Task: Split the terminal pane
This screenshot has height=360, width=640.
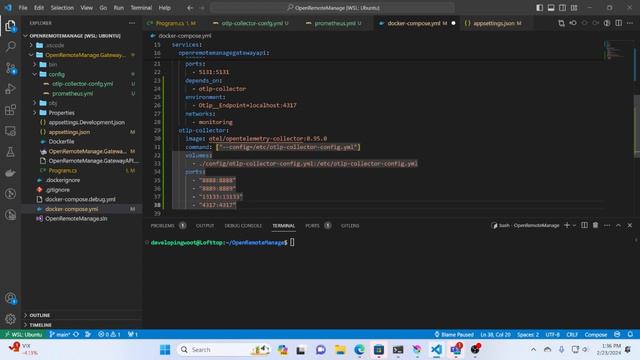Action: [584, 225]
